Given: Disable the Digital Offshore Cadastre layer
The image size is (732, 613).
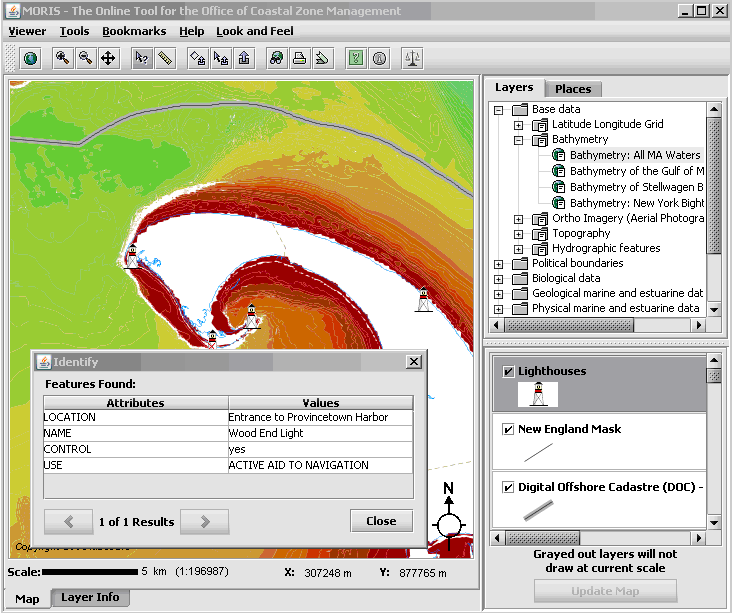Looking at the screenshot, I should tap(509, 488).
